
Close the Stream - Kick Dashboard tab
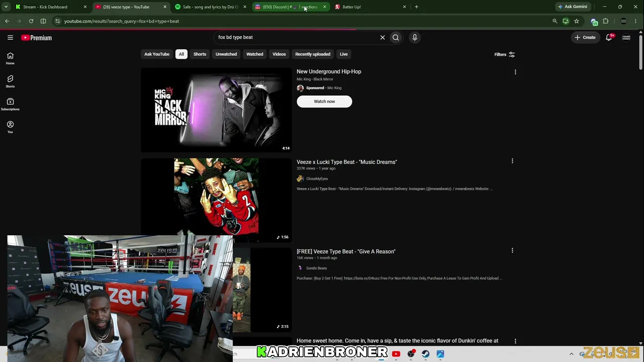point(85,7)
